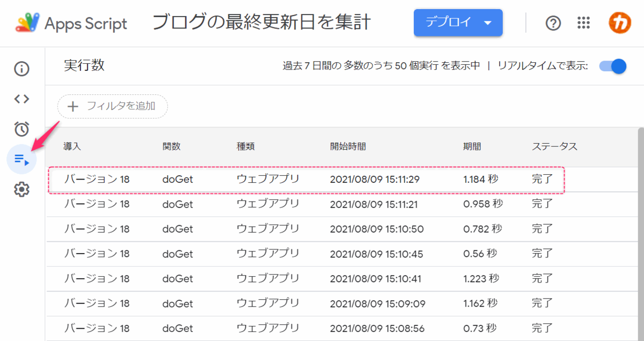Open the Google apps grid icon
644x341 pixels.
583,23
